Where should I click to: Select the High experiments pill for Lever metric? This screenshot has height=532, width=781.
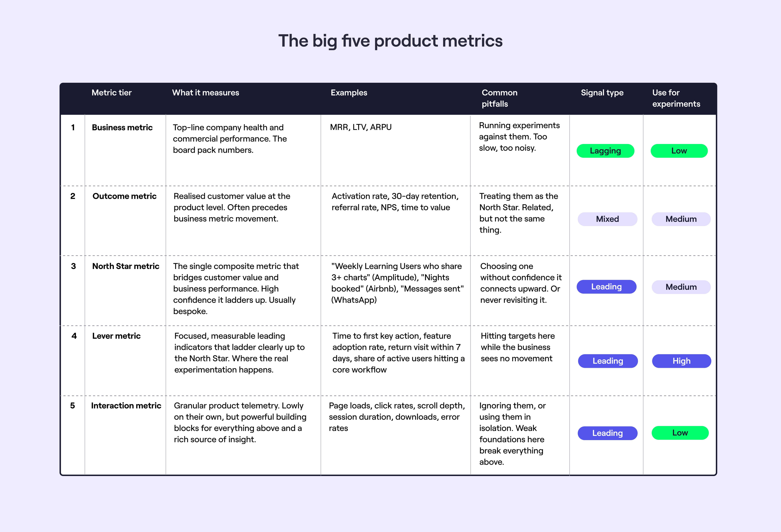pos(681,361)
